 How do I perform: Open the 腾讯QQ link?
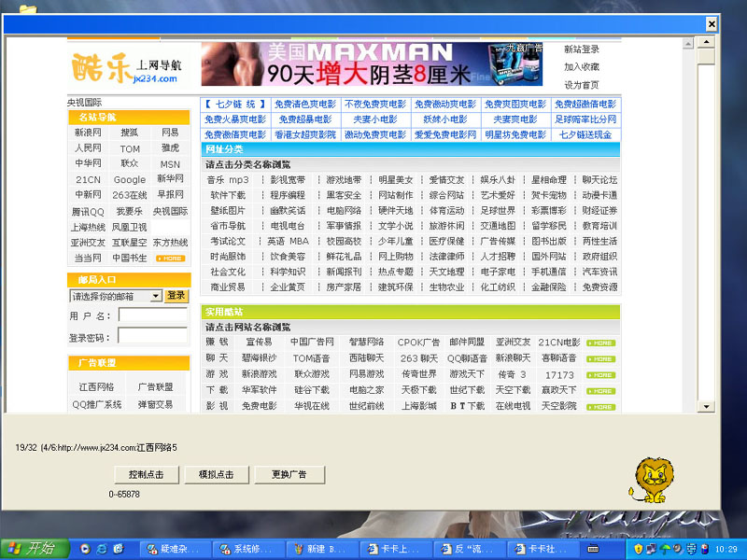[x=88, y=212]
